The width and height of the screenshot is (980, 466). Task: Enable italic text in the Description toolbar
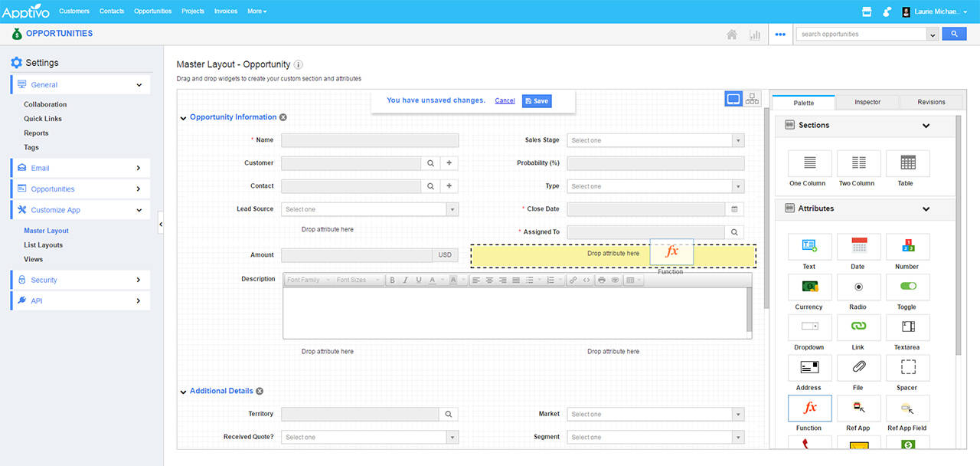403,279
